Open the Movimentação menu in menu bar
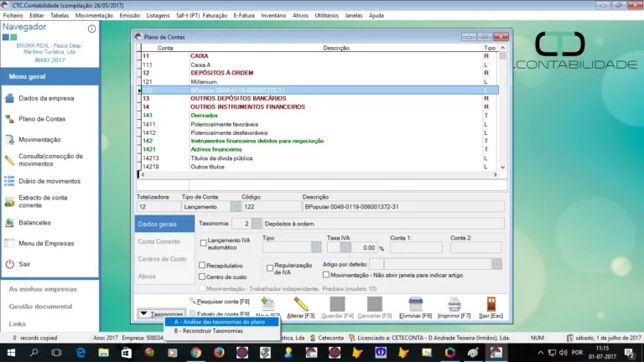This screenshot has width=644, height=362. (94, 15)
